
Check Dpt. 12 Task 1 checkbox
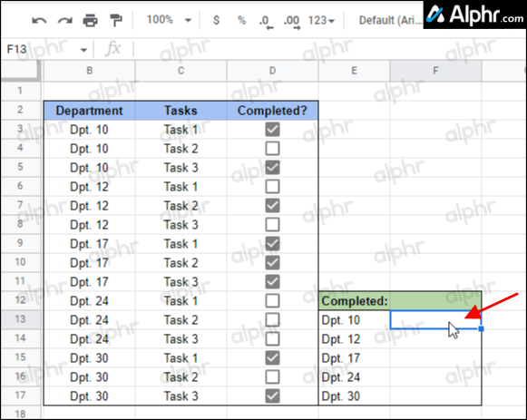272,187
